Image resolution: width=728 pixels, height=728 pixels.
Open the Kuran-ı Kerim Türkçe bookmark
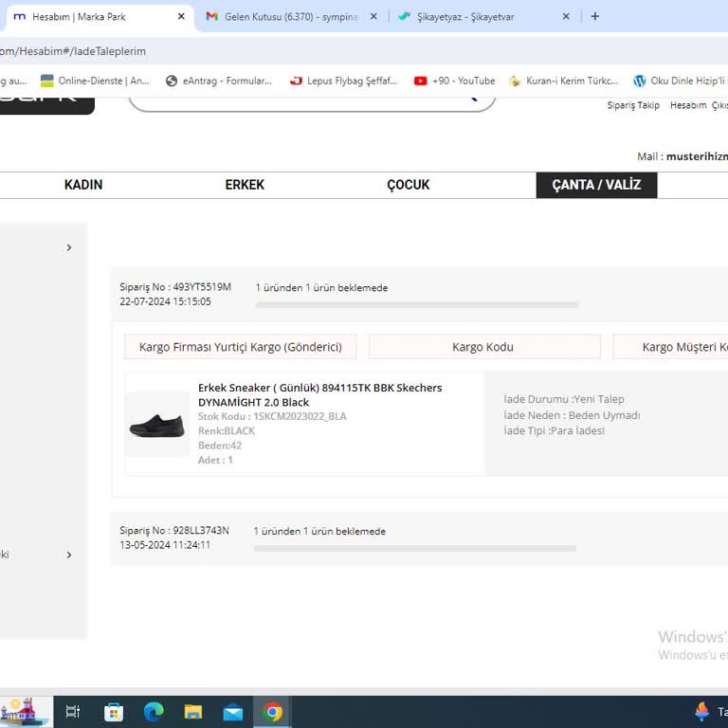pyautogui.click(x=564, y=81)
